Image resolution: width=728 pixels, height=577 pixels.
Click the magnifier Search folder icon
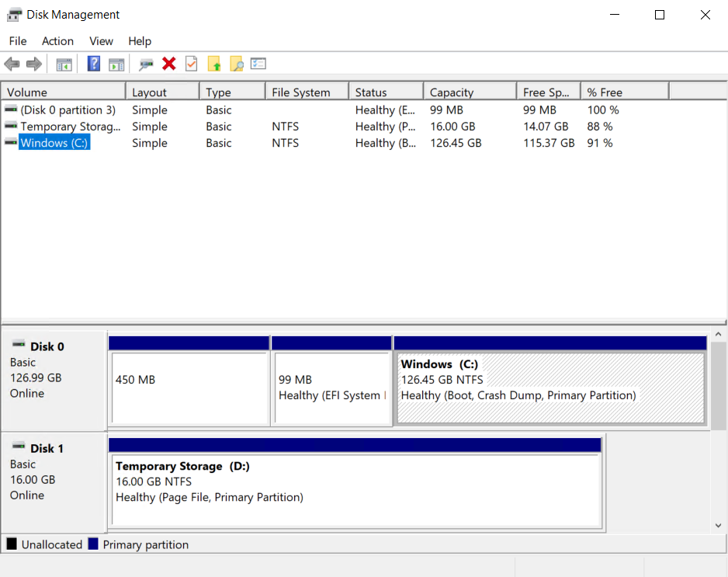point(236,64)
